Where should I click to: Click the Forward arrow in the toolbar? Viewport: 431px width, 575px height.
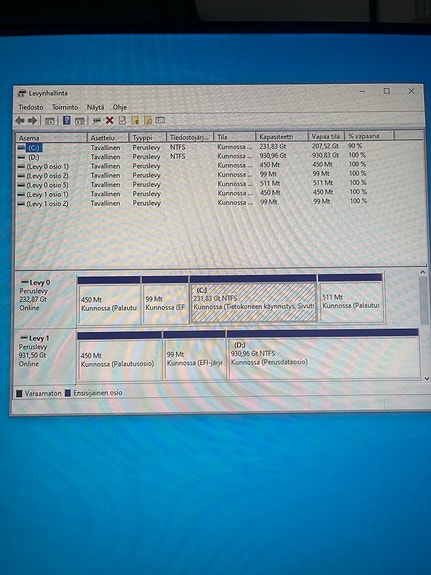pyautogui.click(x=33, y=121)
